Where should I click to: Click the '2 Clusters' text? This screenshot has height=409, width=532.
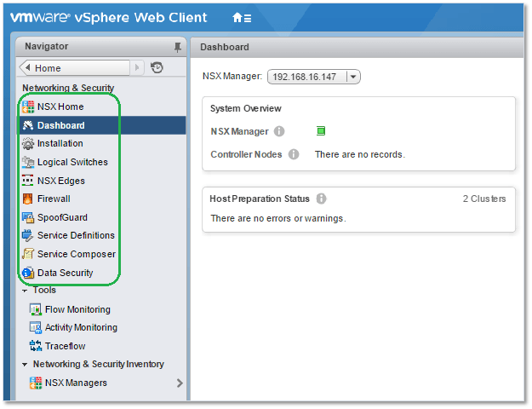tap(484, 199)
